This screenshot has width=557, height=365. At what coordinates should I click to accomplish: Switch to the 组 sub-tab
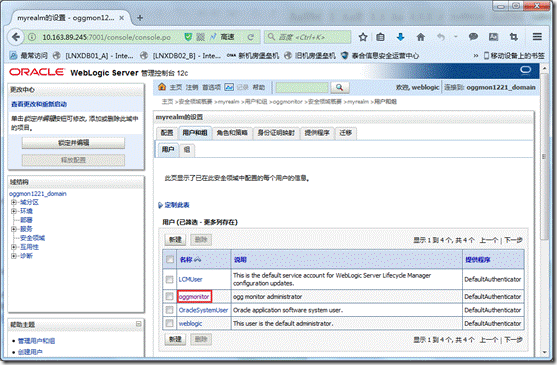click(x=187, y=149)
